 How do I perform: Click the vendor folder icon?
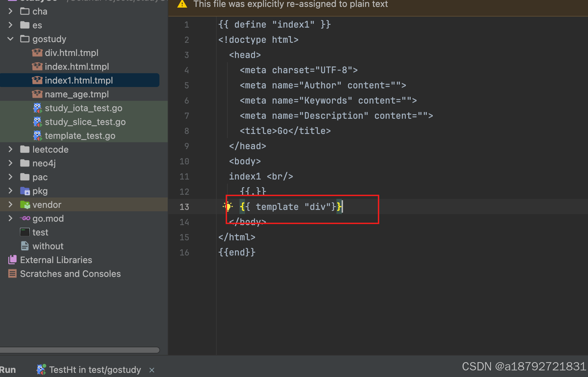(x=25, y=205)
